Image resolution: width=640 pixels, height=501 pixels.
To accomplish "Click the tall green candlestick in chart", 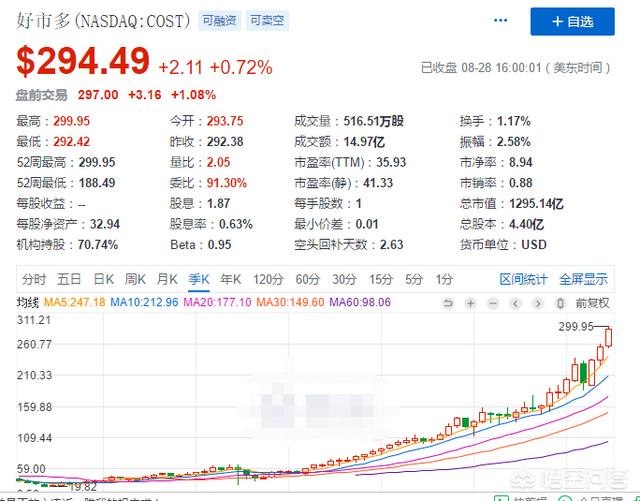I will click(581, 373).
